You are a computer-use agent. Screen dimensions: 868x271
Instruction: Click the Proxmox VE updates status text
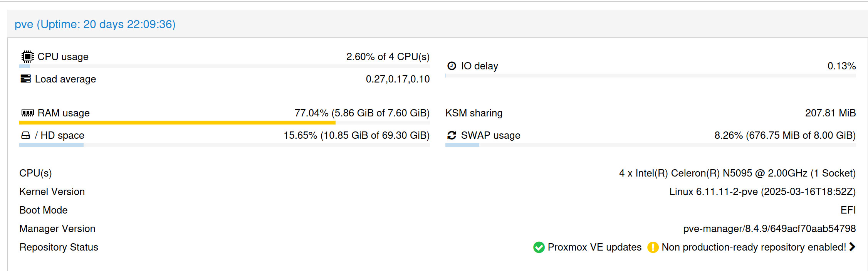click(x=594, y=247)
